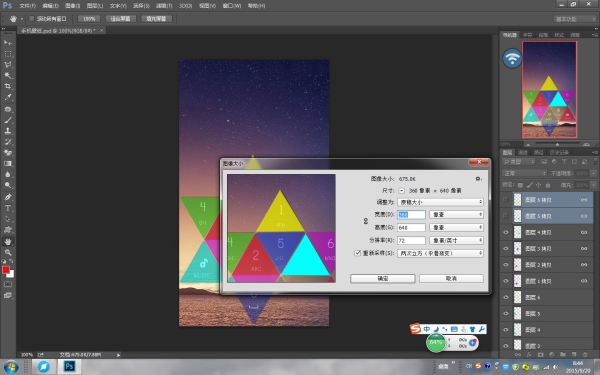Confirm with the 确定 button
Viewport: 600px width, 375px height.
tap(383, 278)
